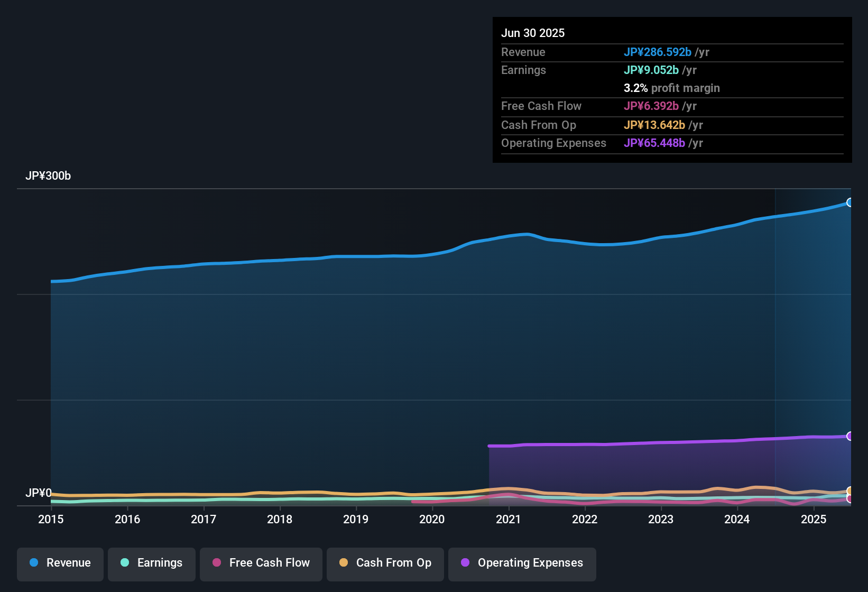Click the orange Cash From Op legend dot
The width and height of the screenshot is (868, 592).
tap(344, 563)
